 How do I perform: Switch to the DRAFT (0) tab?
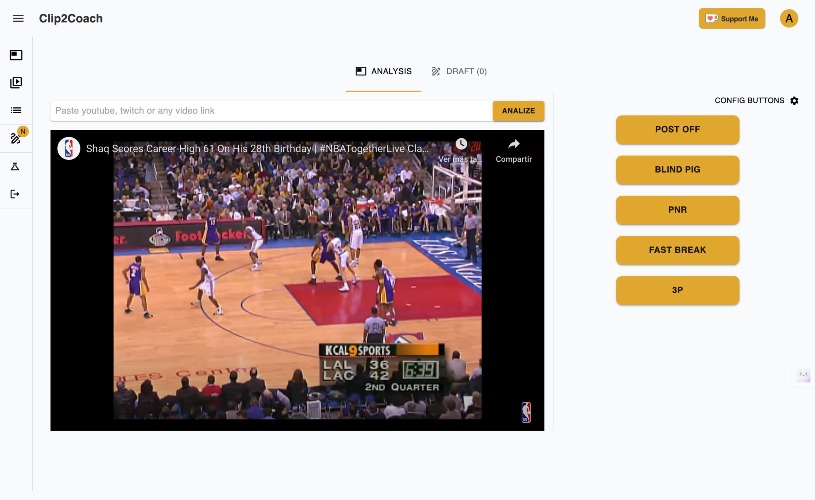[x=459, y=72]
